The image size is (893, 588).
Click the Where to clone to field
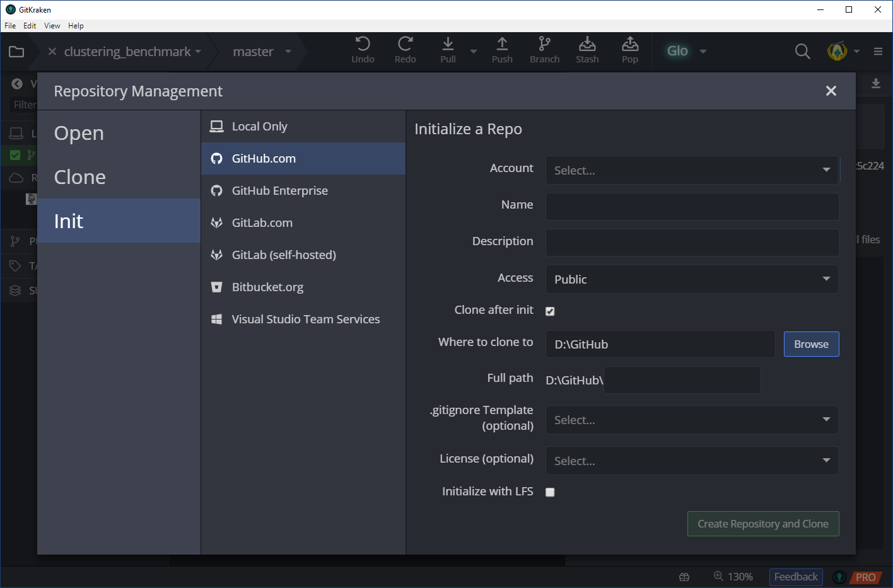tap(660, 344)
